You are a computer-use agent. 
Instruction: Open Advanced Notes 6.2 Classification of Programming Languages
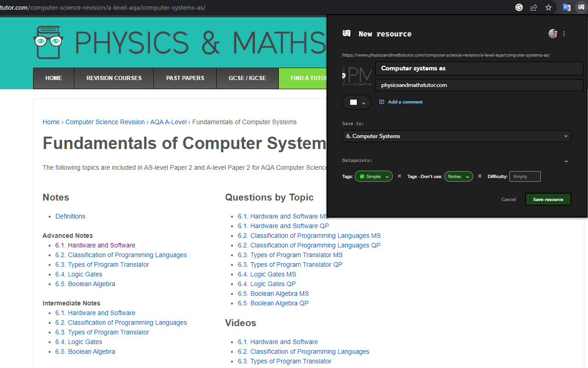[x=121, y=255]
